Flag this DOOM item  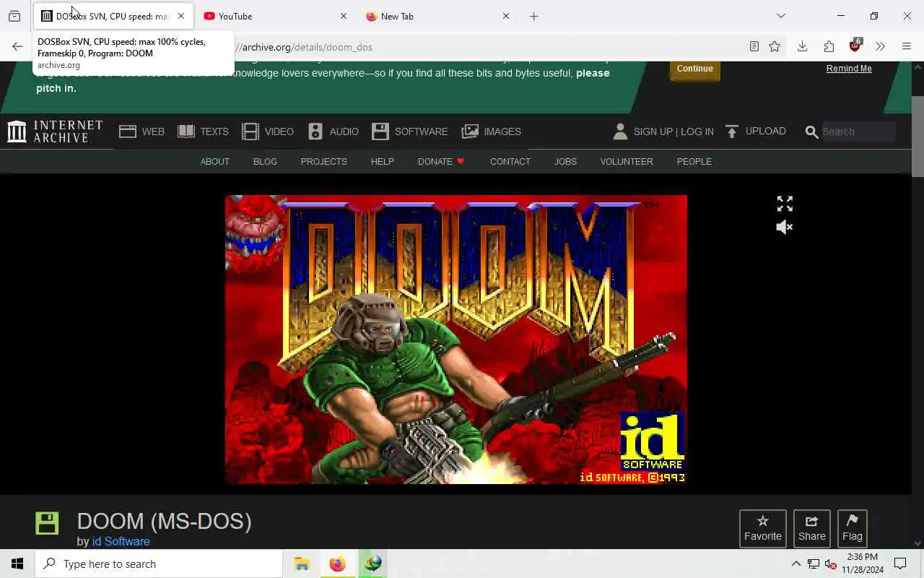click(853, 528)
